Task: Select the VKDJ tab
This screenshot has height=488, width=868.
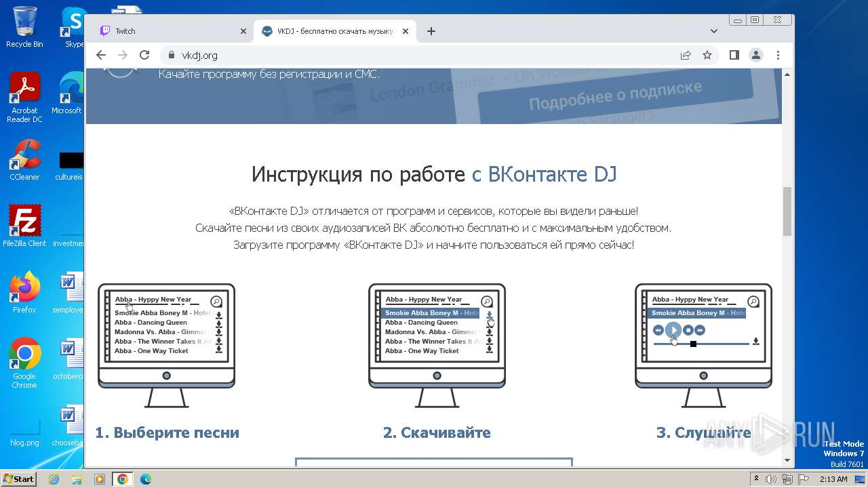Action: (x=335, y=31)
